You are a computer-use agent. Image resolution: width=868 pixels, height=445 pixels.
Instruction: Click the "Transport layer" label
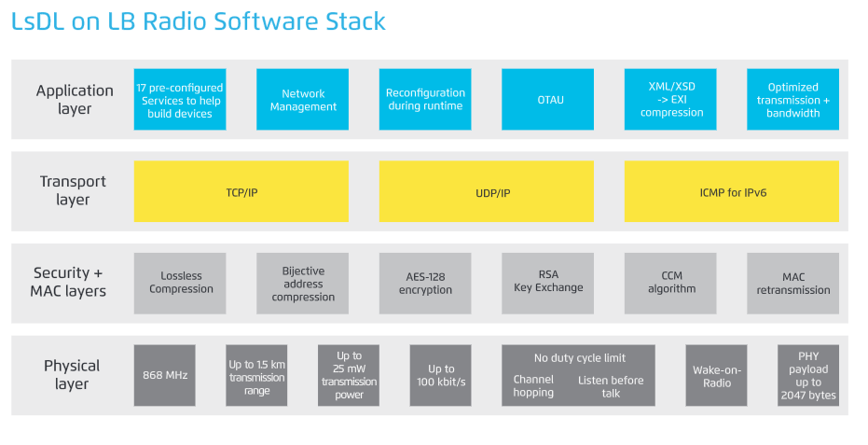[x=73, y=190]
